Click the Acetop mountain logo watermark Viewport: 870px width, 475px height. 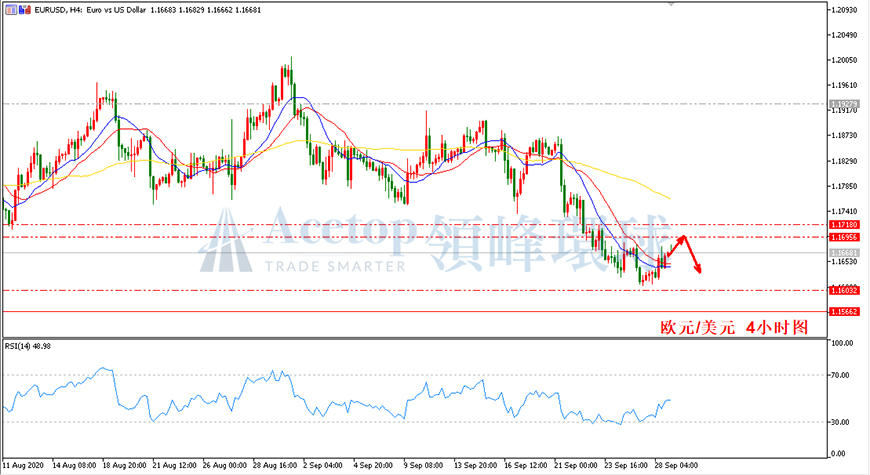[x=226, y=240]
